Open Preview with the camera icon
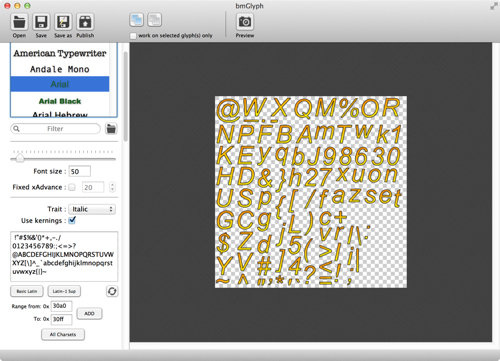Image resolution: width=500 pixels, height=361 pixels. coord(245,22)
